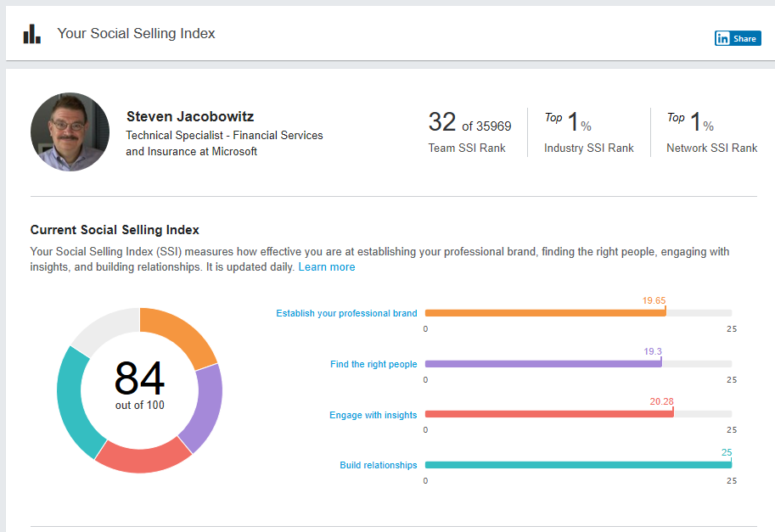Click the orange professional brand progress bar
This screenshot has height=532, width=775.
[543, 313]
